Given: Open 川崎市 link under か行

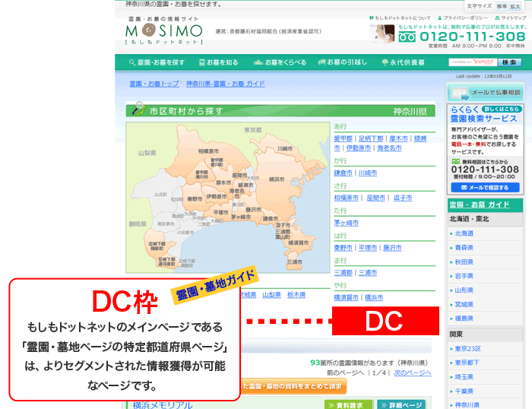Looking at the screenshot, I should (x=367, y=173).
